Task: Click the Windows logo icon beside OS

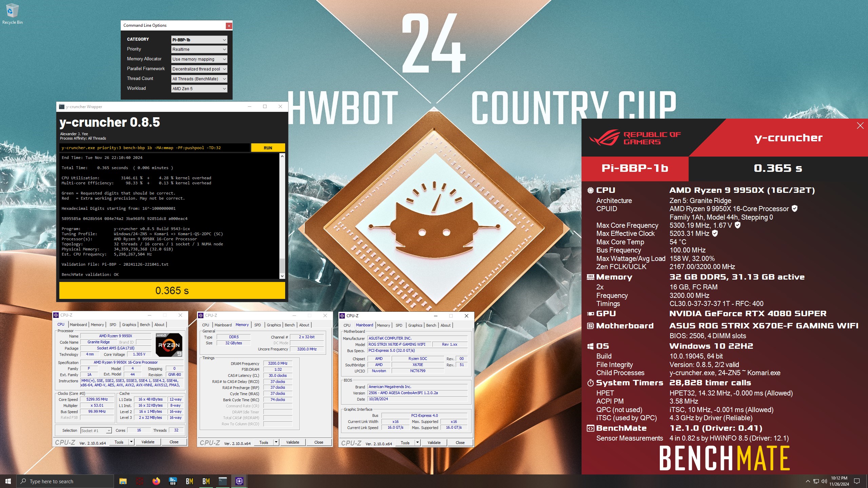Action: click(590, 346)
